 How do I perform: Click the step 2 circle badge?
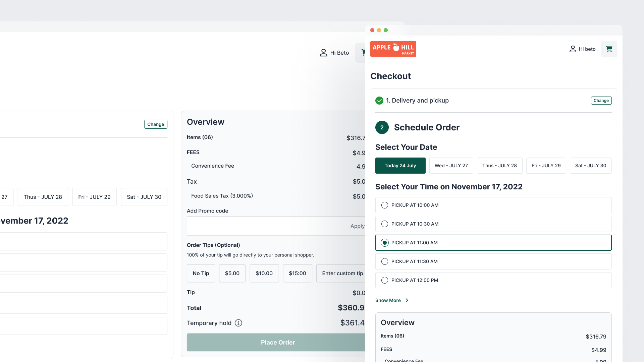point(382,127)
